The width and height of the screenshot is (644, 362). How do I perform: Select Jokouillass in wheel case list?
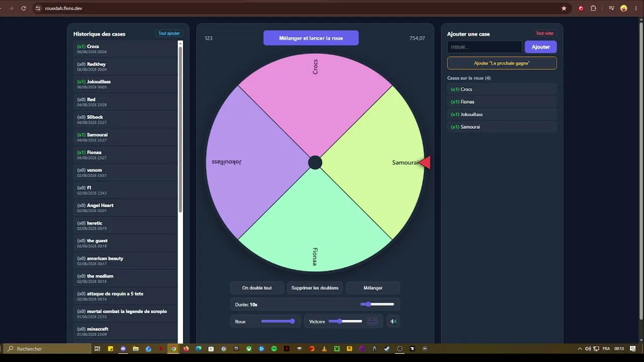(502, 115)
